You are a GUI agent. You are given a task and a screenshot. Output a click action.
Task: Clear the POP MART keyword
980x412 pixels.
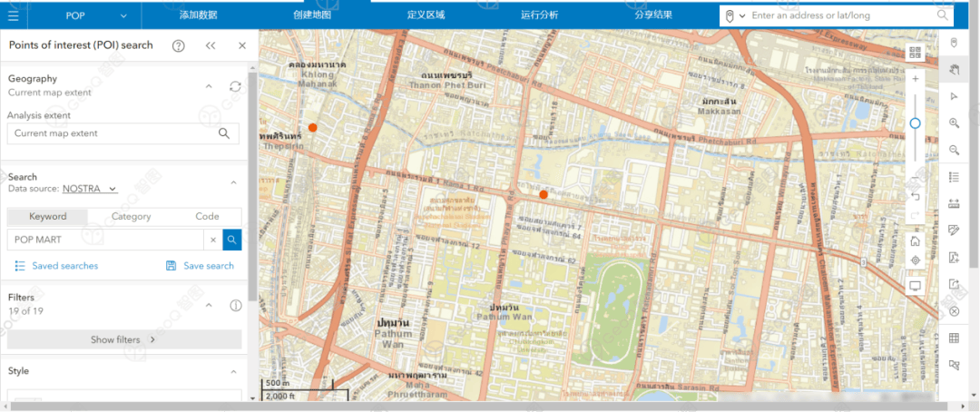[213, 240]
